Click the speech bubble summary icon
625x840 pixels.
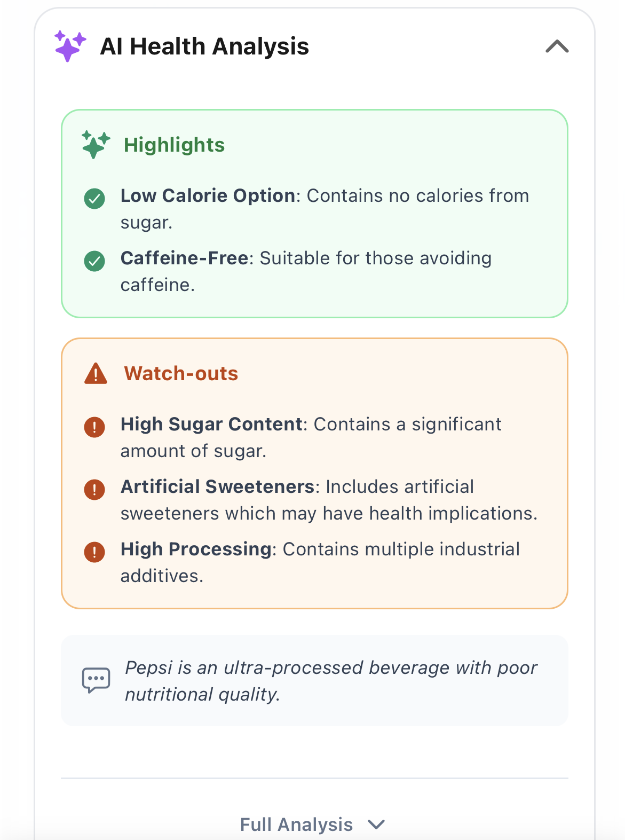(96, 680)
